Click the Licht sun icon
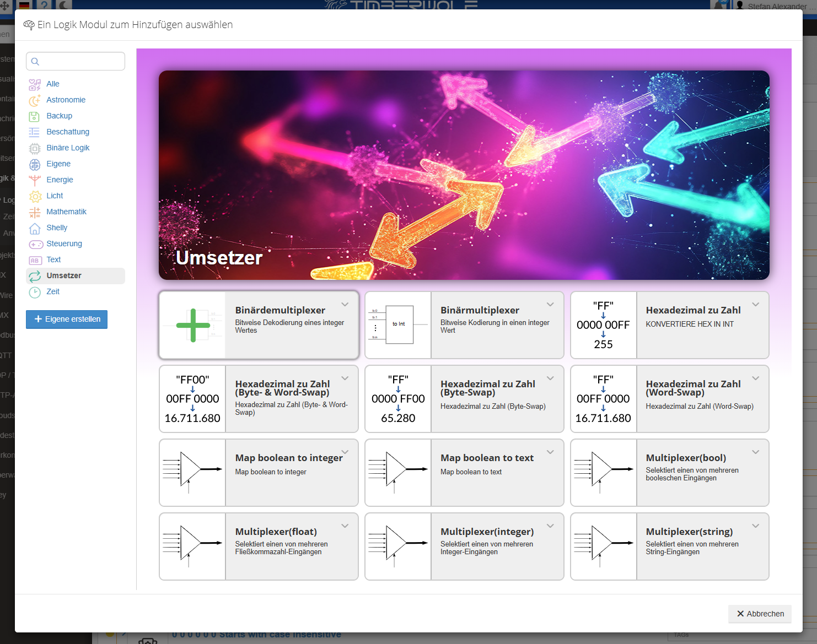This screenshot has width=817, height=644. pyautogui.click(x=35, y=196)
